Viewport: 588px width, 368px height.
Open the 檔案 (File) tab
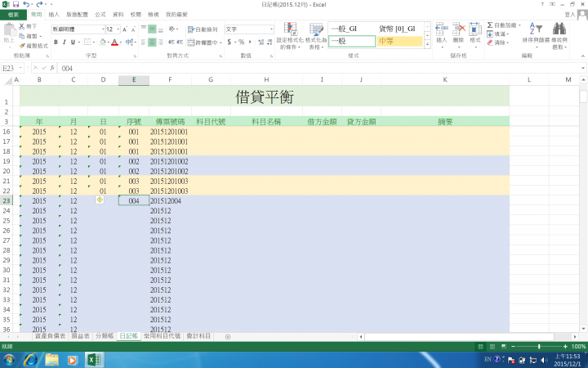(13, 15)
